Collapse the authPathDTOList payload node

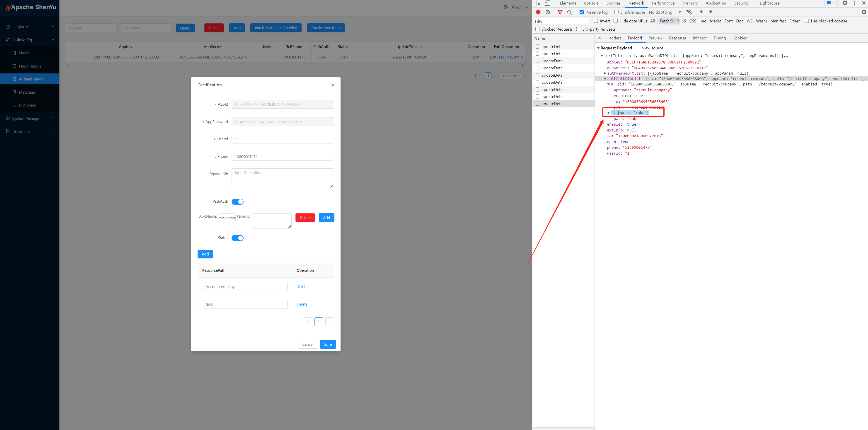tap(605, 79)
